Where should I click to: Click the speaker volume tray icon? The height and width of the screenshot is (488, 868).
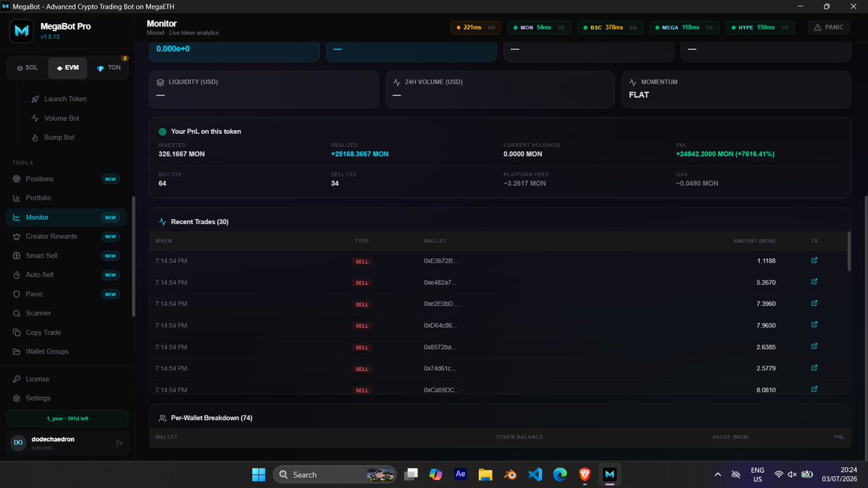click(x=793, y=474)
